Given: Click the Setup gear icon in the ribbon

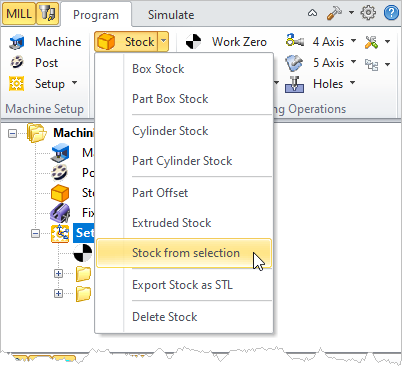Looking at the screenshot, I should click(17, 83).
